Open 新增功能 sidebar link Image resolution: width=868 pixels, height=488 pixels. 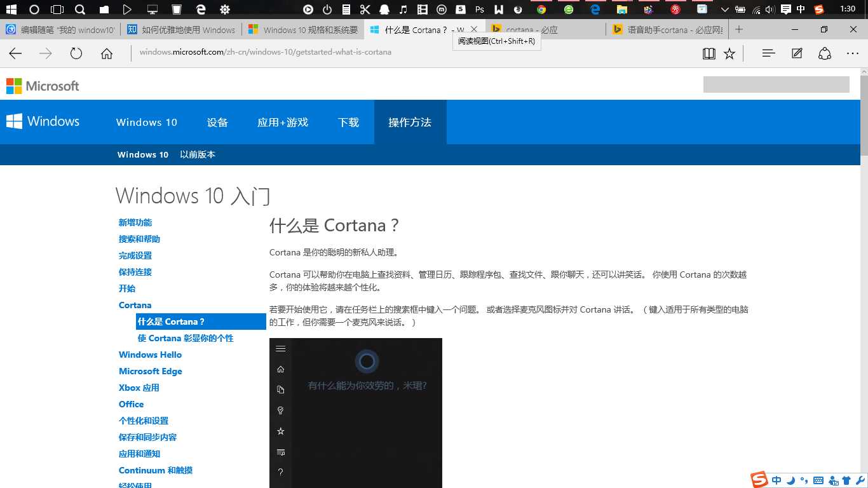point(135,222)
